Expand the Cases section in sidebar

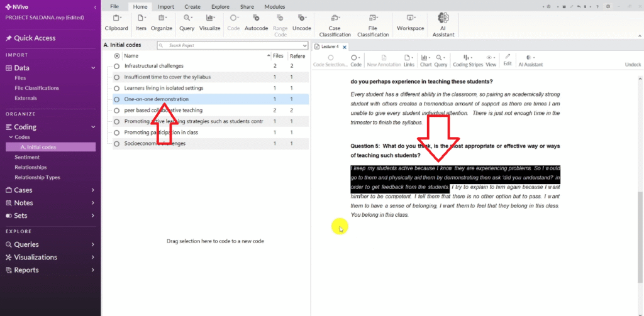pyautogui.click(x=92, y=190)
